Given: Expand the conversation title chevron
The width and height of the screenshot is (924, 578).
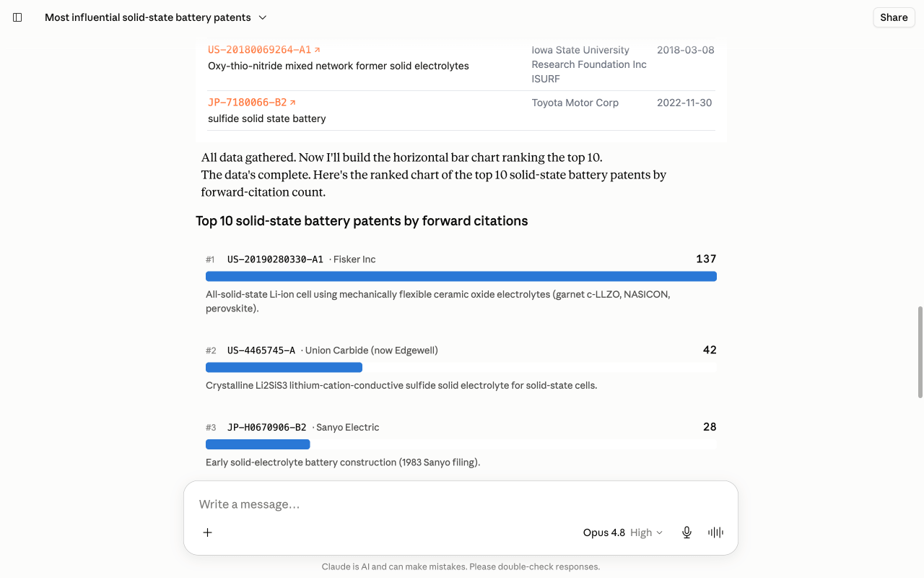Looking at the screenshot, I should (263, 17).
